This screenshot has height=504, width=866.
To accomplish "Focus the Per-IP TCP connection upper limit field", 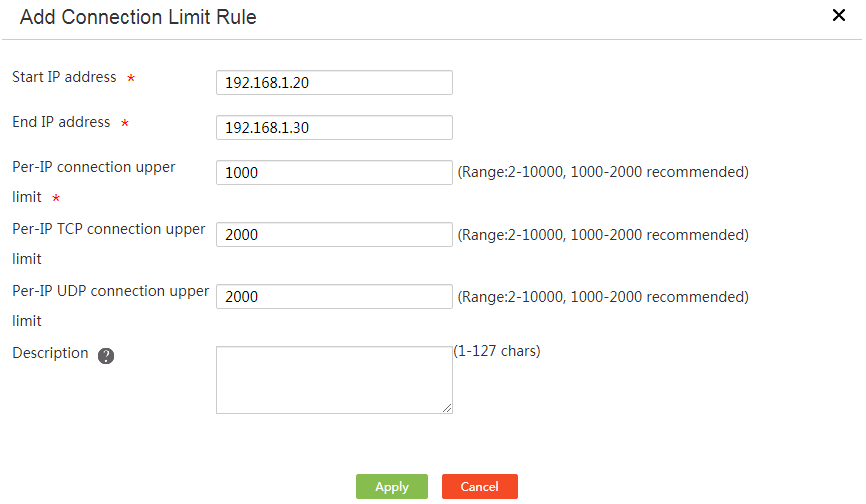I will click(334, 235).
